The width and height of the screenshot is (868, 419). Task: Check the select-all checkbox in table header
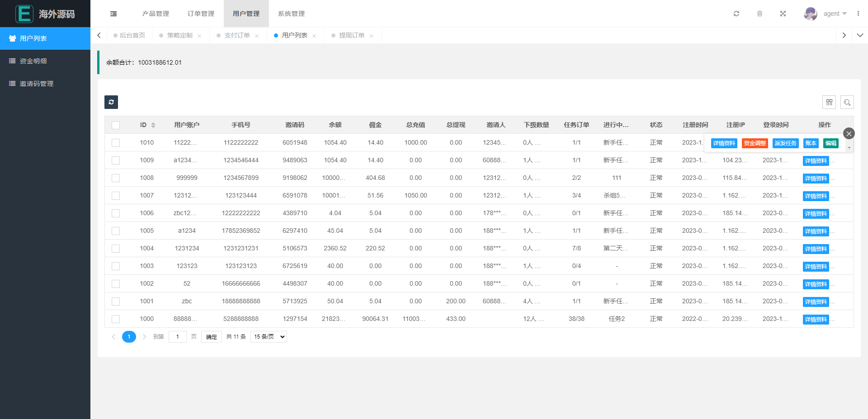[x=116, y=125]
